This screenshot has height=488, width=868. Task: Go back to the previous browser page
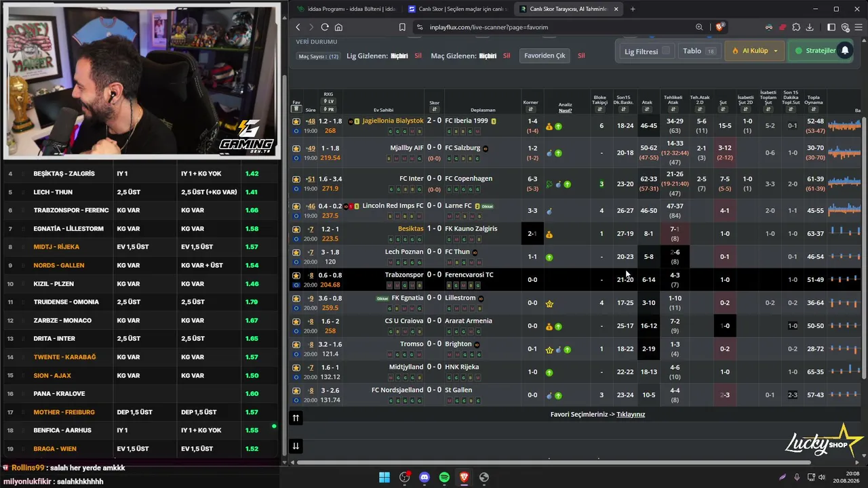pos(298,27)
